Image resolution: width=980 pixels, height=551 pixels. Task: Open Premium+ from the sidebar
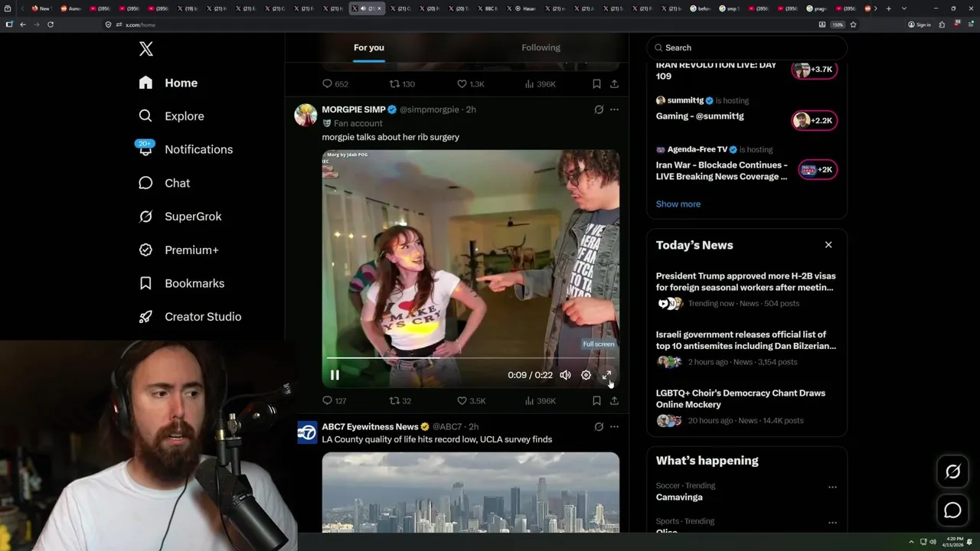click(178, 250)
